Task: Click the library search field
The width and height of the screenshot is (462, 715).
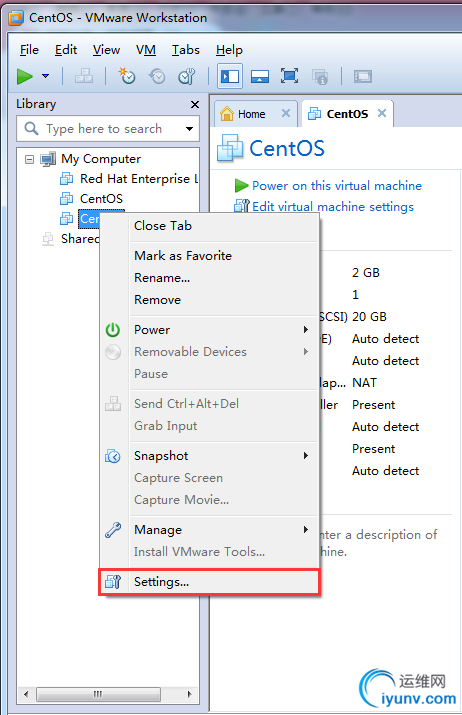Action: click(x=108, y=129)
